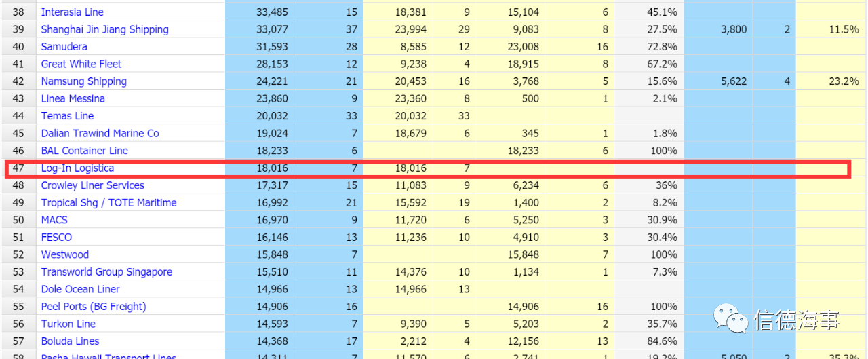The image size is (868, 359).
Task: Click Dole Ocean Liner link
Action: 81,289
